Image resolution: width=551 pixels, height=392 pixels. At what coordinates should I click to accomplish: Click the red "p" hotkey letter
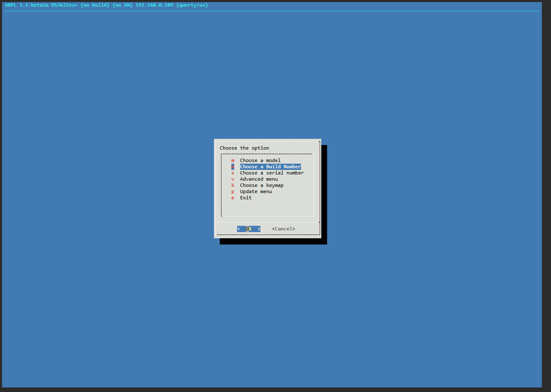tap(233, 191)
